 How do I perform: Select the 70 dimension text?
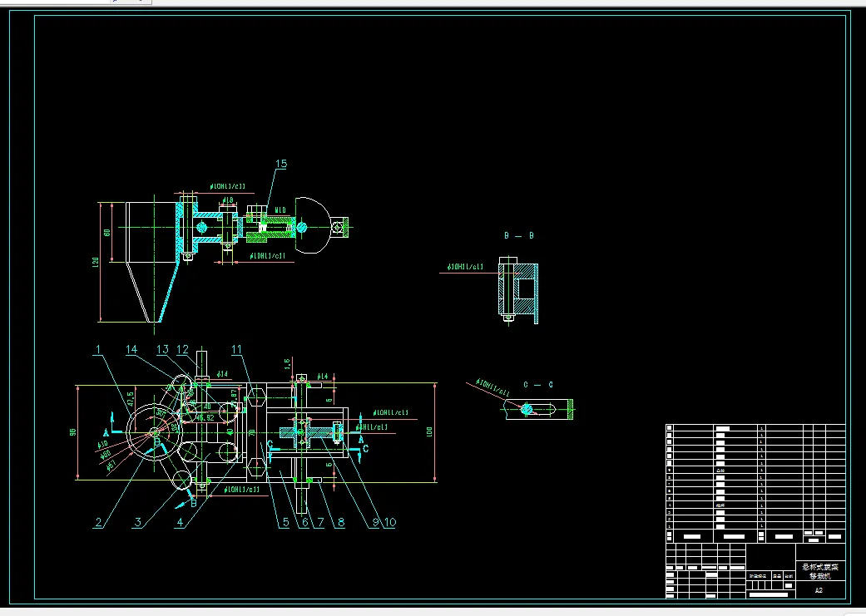[x=252, y=433]
